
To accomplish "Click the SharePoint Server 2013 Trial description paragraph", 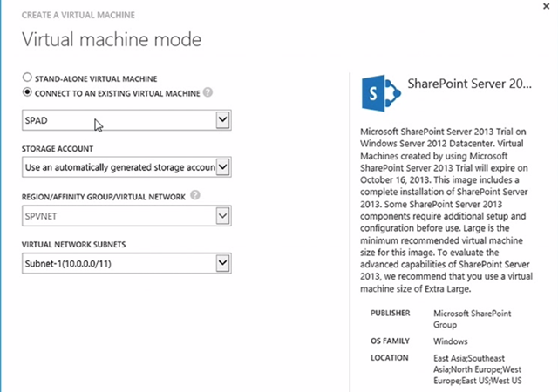I will (446, 210).
